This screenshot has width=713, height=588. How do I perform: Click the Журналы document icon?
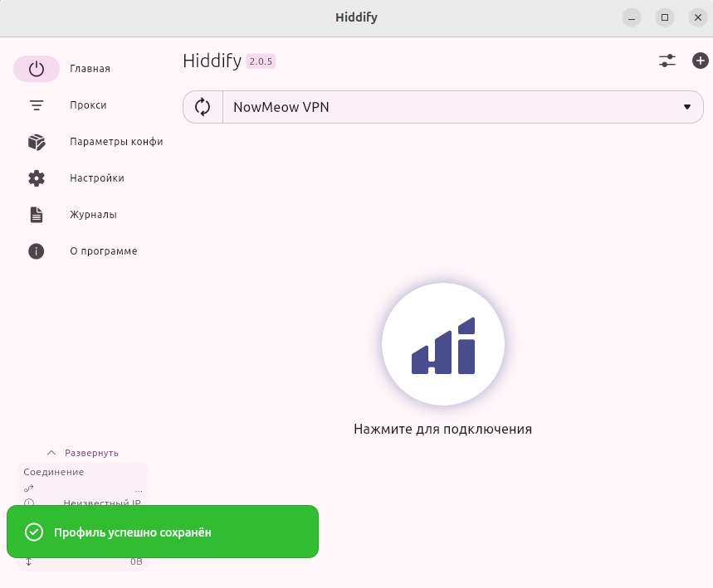(37, 215)
